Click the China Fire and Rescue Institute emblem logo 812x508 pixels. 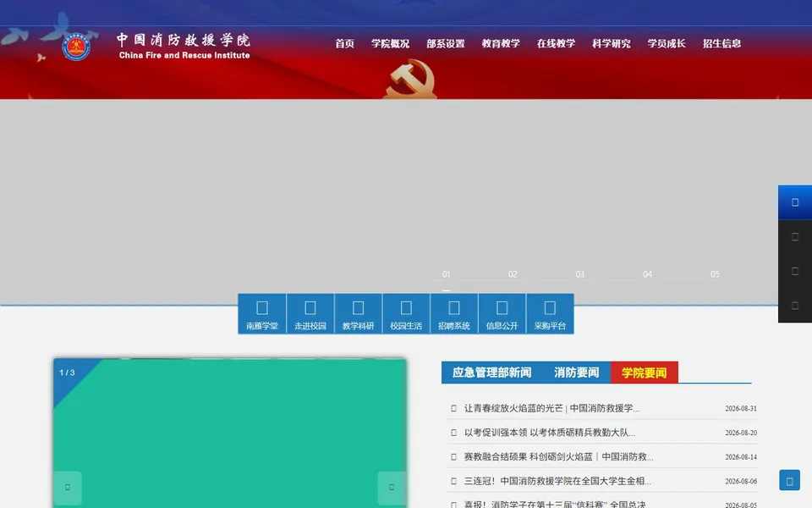76,47
